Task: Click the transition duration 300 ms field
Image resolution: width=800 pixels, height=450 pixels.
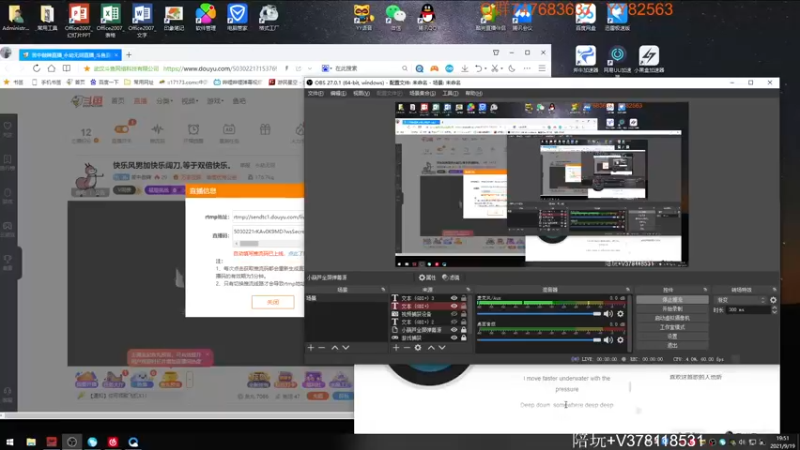Action: click(x=748, y=310)
